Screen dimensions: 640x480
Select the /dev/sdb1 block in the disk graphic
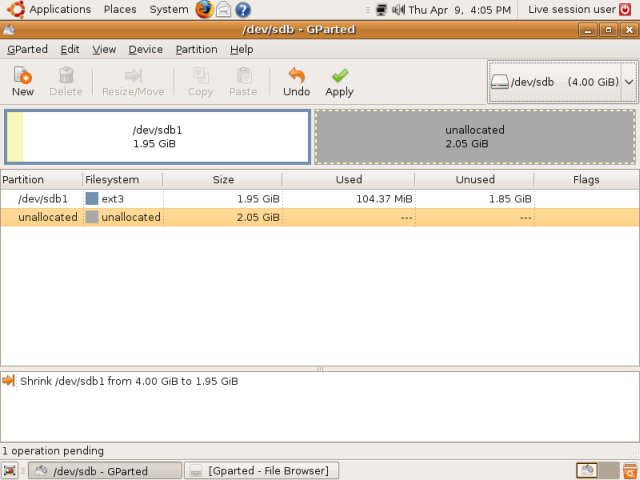click(158, 137)
